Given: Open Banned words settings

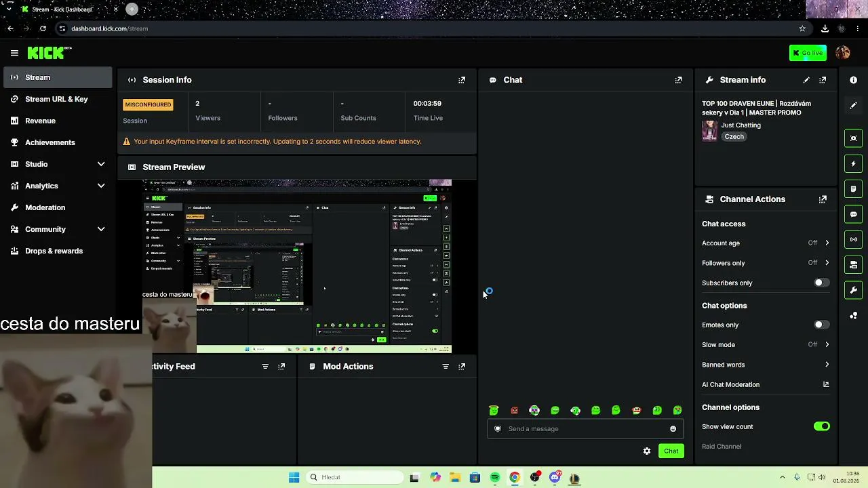Looking at the screenshot, I should click(x=766, y=365).
